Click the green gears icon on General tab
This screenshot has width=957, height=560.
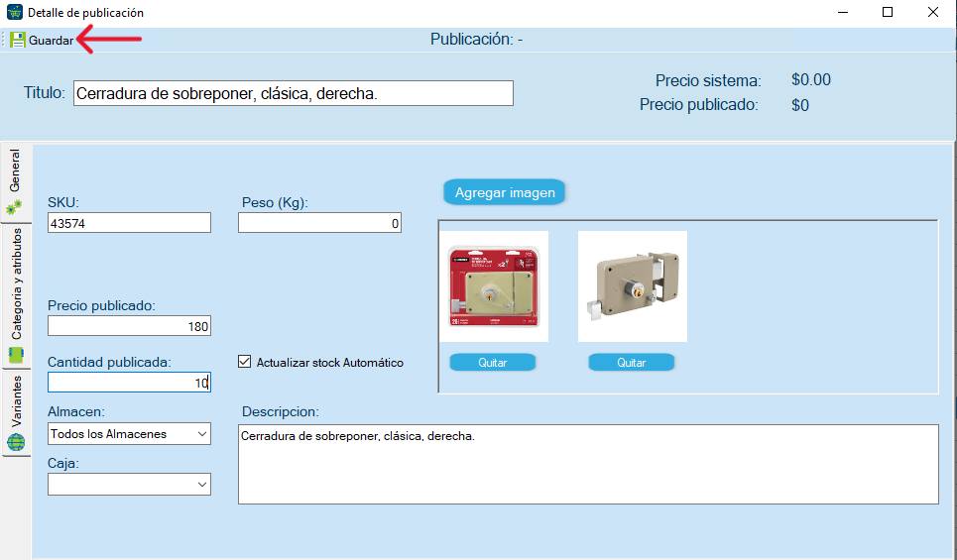14,207
